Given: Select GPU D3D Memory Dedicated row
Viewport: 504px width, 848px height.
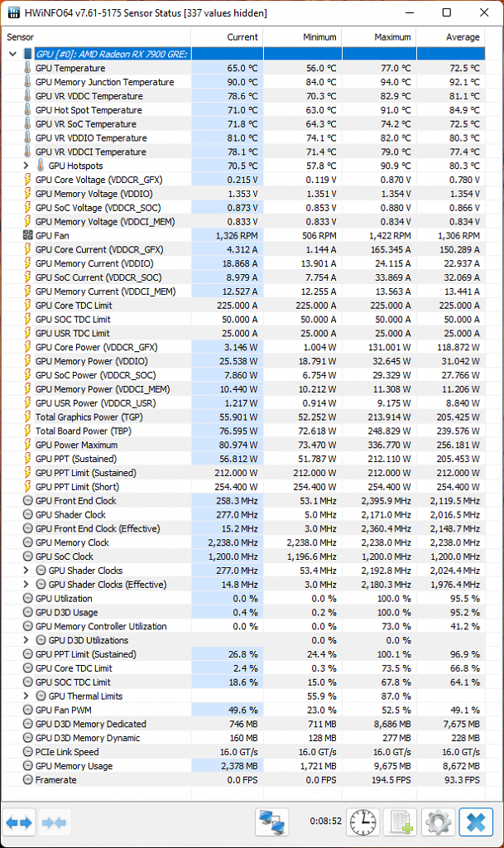Looking at the screenshot, I should pos(243,724).
